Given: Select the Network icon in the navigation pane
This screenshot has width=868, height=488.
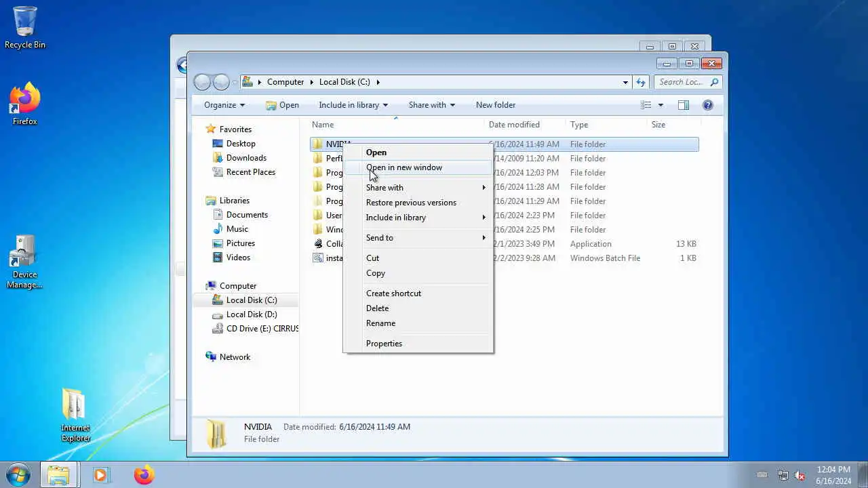Looking at the screenshot, I should pos(211,357).
